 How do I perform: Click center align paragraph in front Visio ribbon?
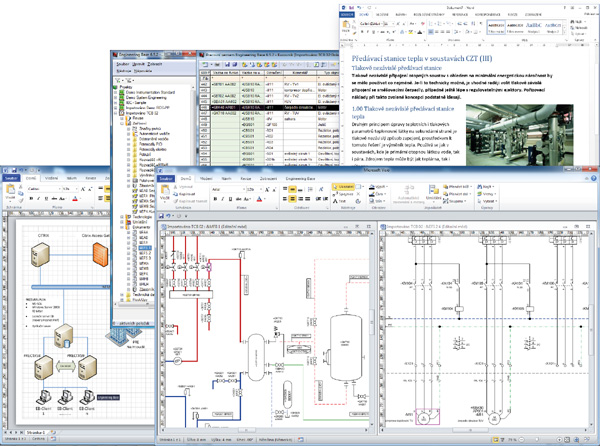point(293,199)
